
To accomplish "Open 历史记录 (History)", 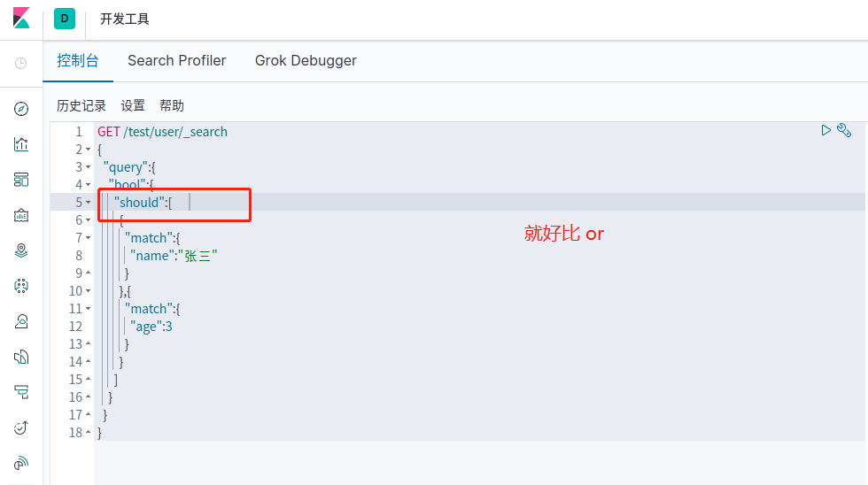I will (81, 105).
